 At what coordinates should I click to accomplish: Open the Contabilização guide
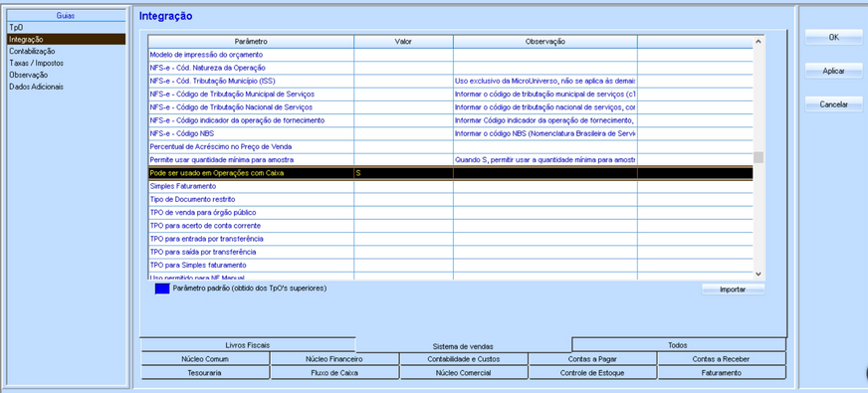67,51
